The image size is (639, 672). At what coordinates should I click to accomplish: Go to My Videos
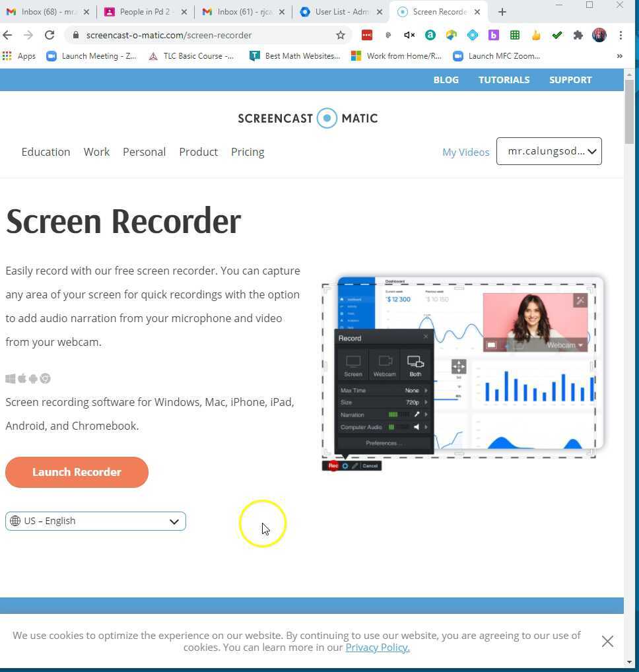click(466, 152)
